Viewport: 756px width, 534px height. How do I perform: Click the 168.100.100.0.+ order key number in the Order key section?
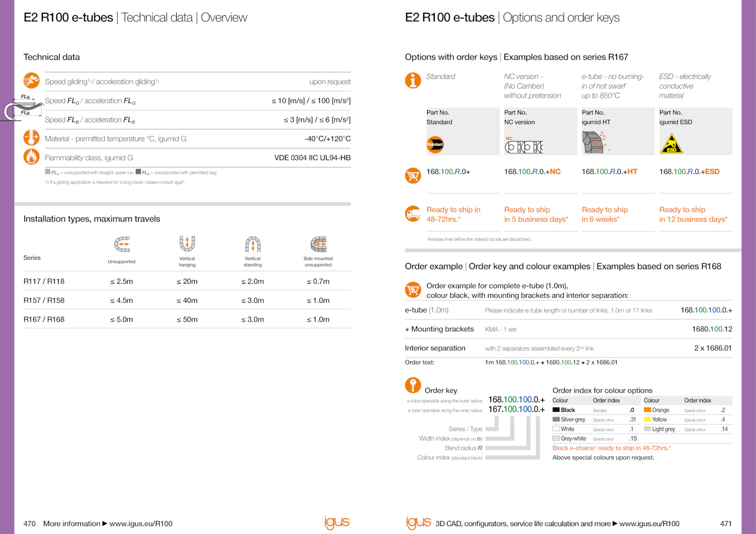pyautogui.click(x=516, y=400)
